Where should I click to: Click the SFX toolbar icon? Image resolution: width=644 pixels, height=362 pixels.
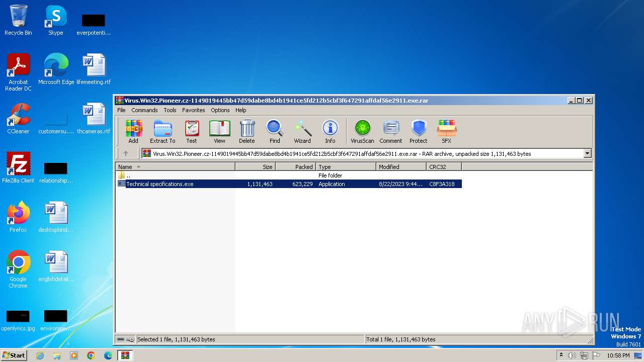pyautogui.click(x=447, y=132)
